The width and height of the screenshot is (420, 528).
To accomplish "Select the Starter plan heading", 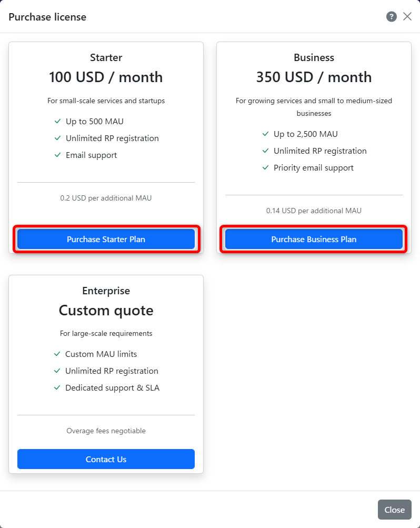I will (x=106, y=57).
